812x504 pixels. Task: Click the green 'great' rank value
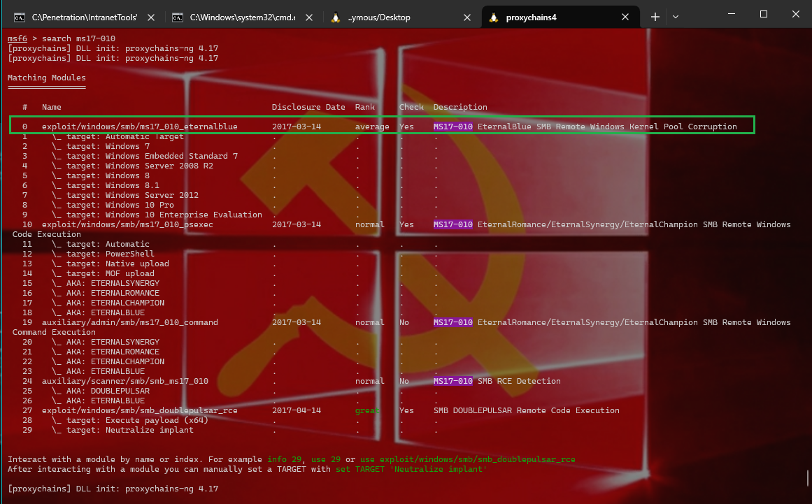click(367, 410)
